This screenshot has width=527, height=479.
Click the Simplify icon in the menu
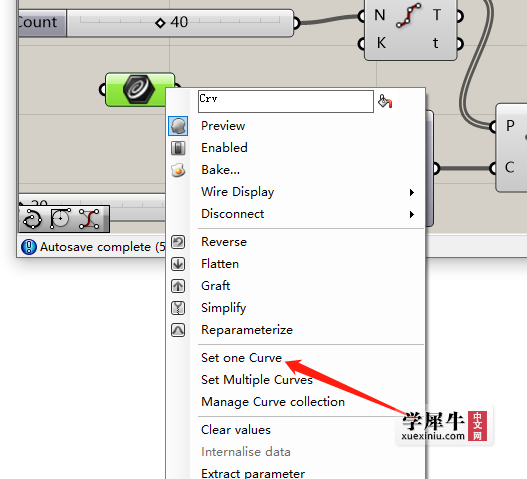pos(178,308)
